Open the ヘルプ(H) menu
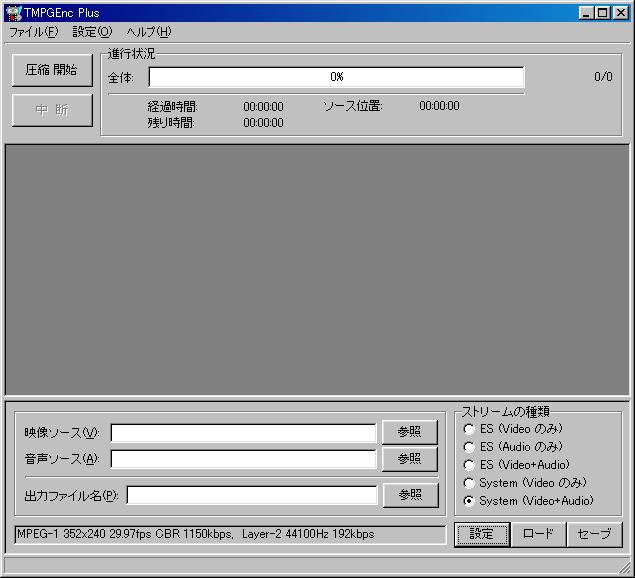The height and width of the screenshot is (578, 635). 149,32
